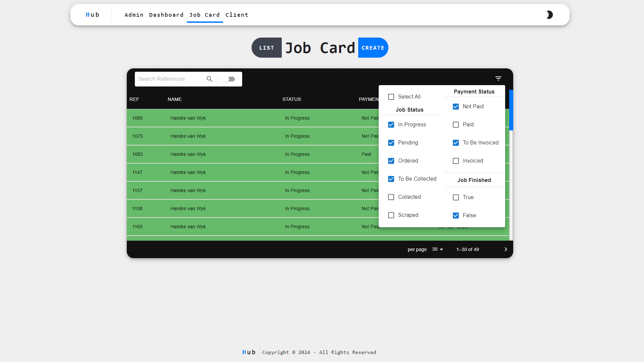Select the row for reference 1083
The width and height of the screenshot is (644, 362).
(235, 154)
